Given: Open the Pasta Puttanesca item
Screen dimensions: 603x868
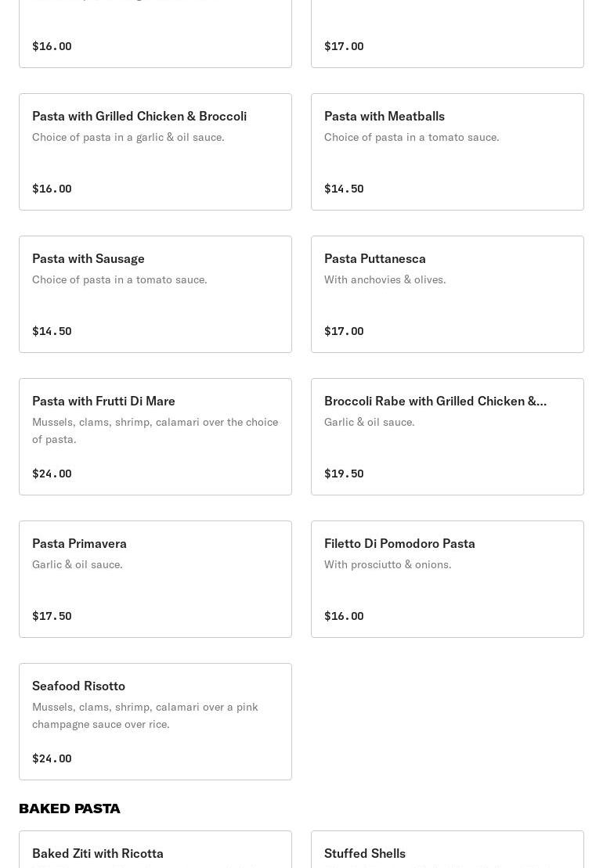Looking at the screenshot, I should point(447,294).
